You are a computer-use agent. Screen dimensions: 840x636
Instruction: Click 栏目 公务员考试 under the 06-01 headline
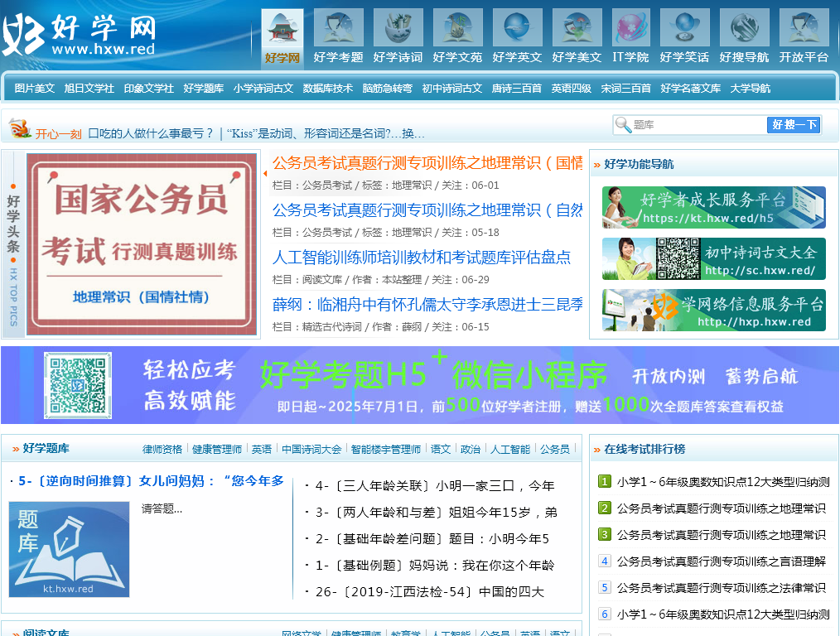click(326, 185)
